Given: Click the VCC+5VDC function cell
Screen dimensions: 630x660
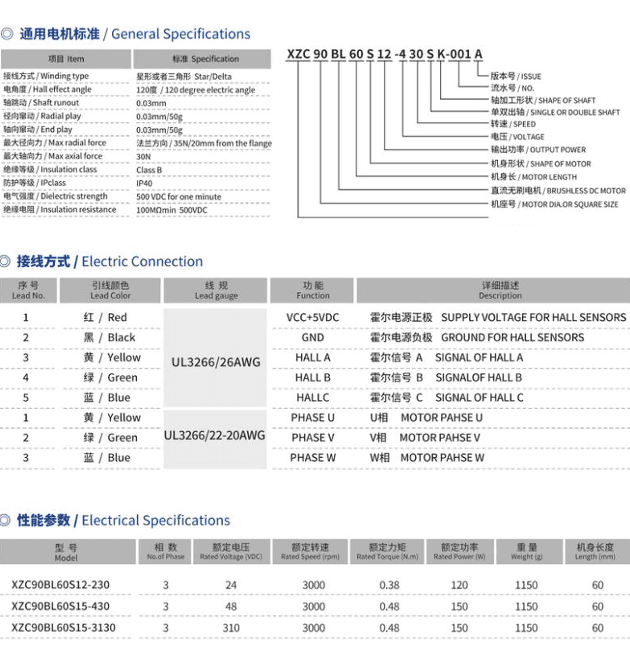Looking at the screenshot, I should (313, 317).
